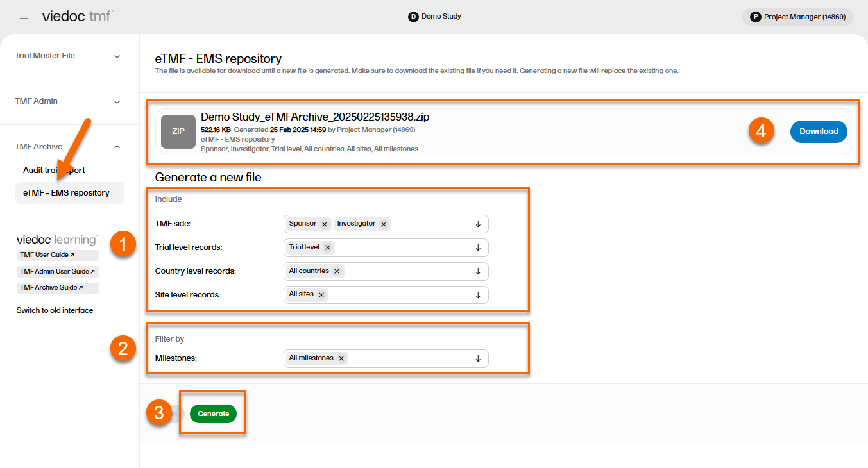The image size is (868, 468).
Task: Click the ZIP file icon
Action: pos(178,131)
